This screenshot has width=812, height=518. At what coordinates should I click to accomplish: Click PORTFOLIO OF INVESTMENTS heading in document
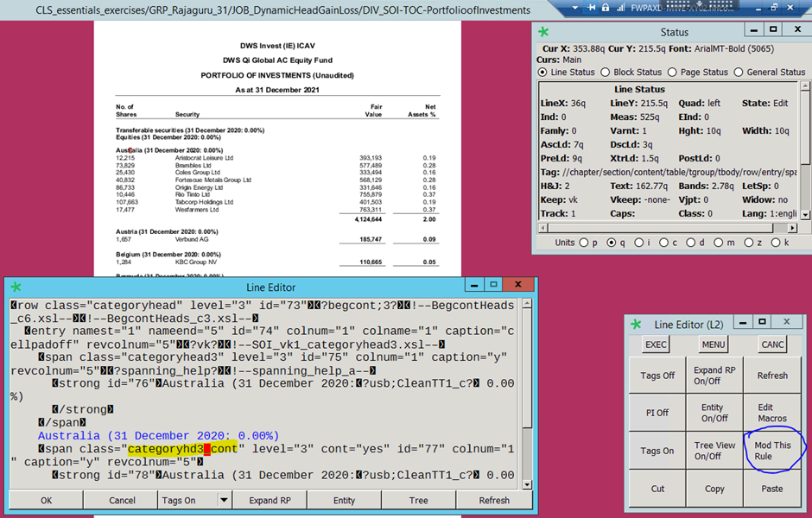tap(277, 75)
